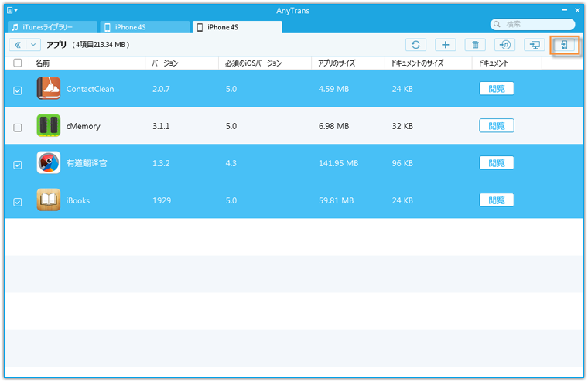The width and height of the screenshot is (588, 382).
Task: Uncheck the iBooks row checkbox
Action: [x=18, y=202]
